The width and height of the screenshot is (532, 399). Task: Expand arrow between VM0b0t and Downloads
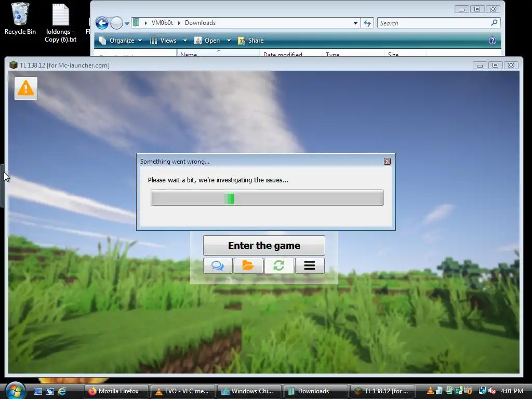(179, 23)
